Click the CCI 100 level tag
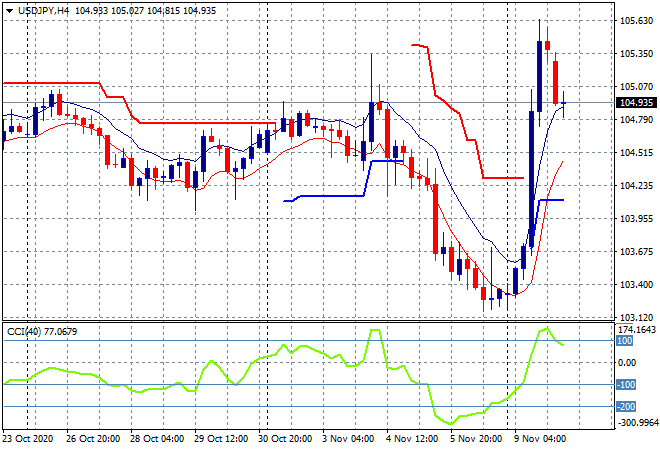This screenshot has width=660, height=450. (625, 341)
